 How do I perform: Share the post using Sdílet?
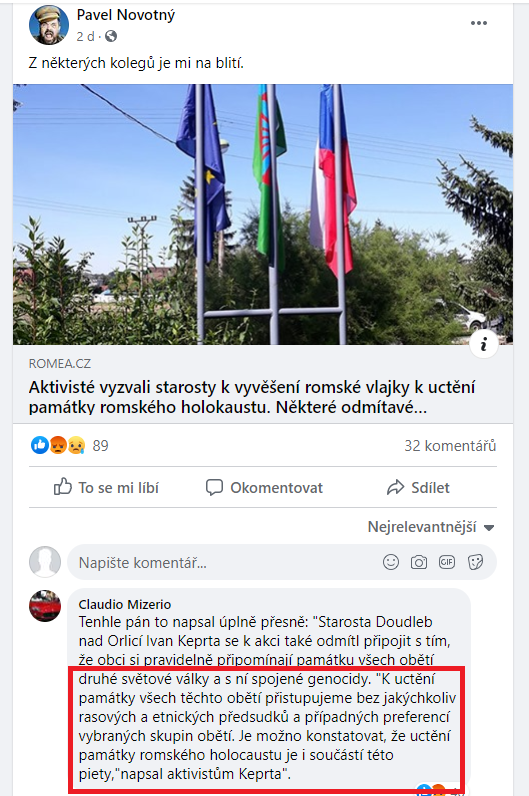pyautogui.click(x=418, y=487)
